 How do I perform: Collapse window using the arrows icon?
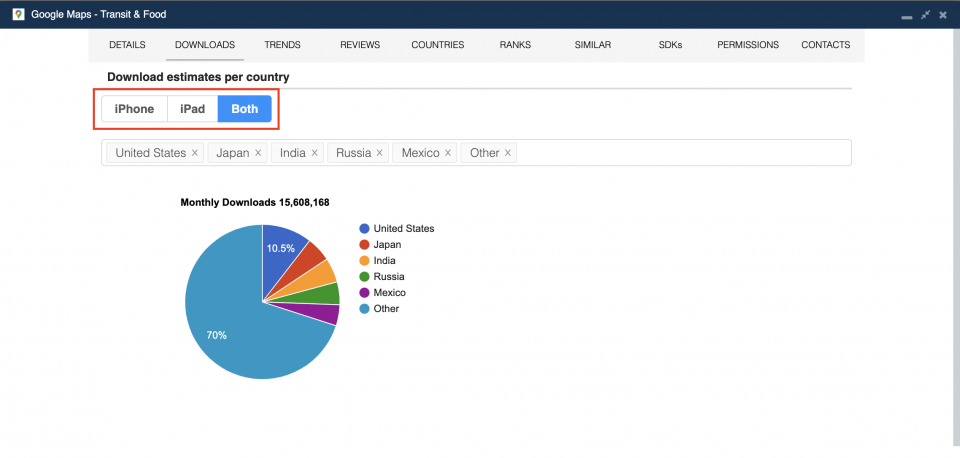(926, 14)
